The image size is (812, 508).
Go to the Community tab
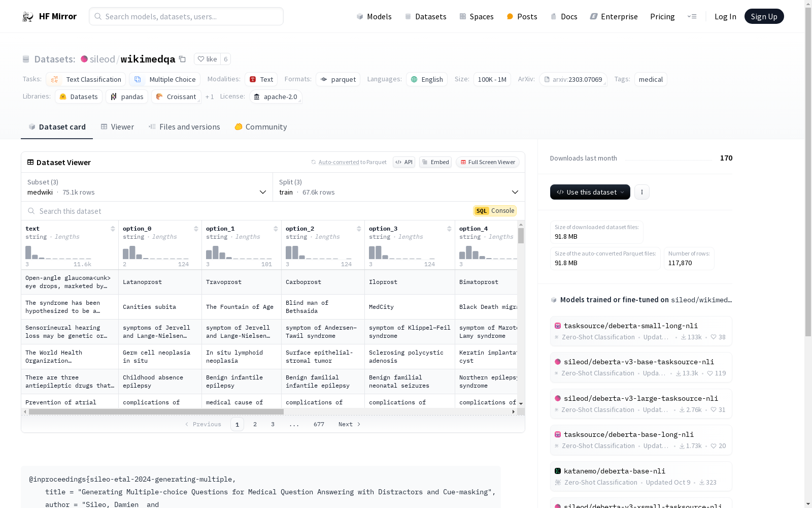click(x=261, y=127)
